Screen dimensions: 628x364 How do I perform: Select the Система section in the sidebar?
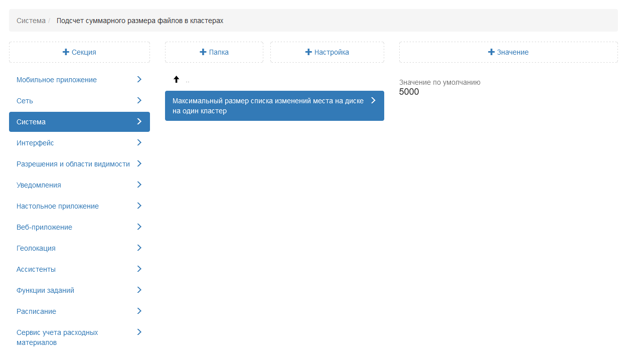79,122
